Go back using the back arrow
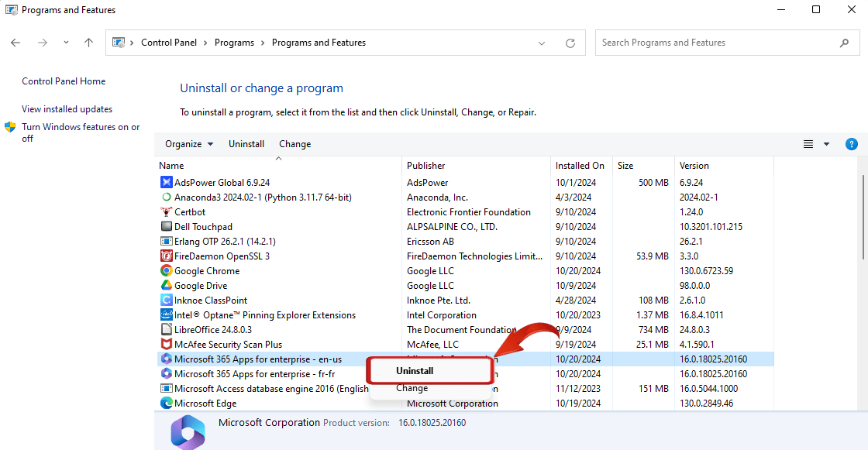 (x=16, y=43)
